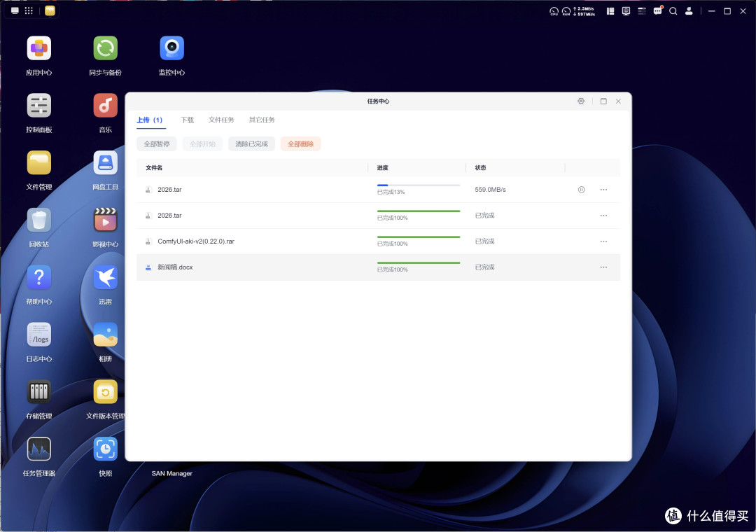Switch to the 其它任务 other tasks tab
756x532 pixels.
coord(262,120)
